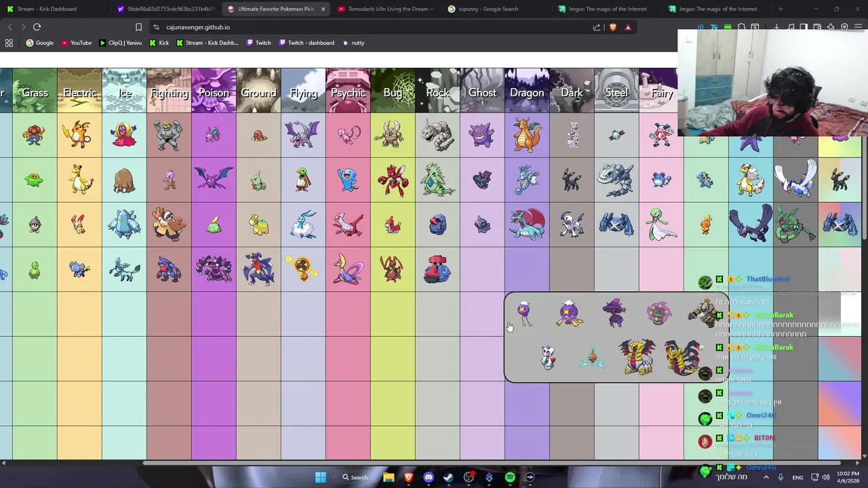Close the Ultimate Favorite Pokemon Picker tab
This screenshot has height=488, width=868.
point(323,9)
